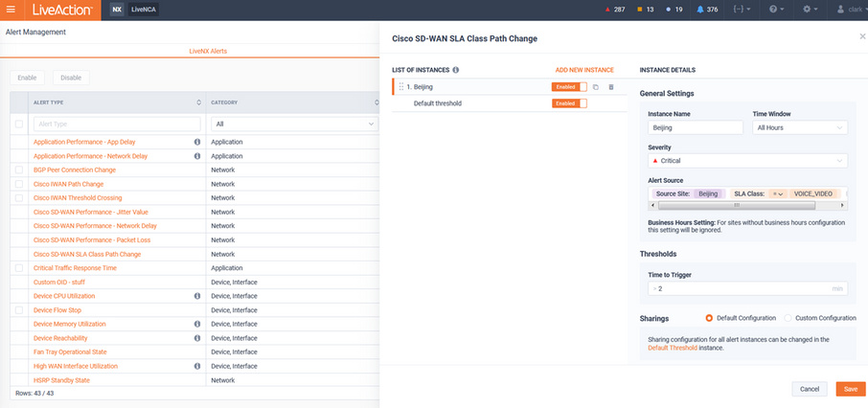Open the settings gear menu
The image size is (868, 408).
tap(811, 10)
